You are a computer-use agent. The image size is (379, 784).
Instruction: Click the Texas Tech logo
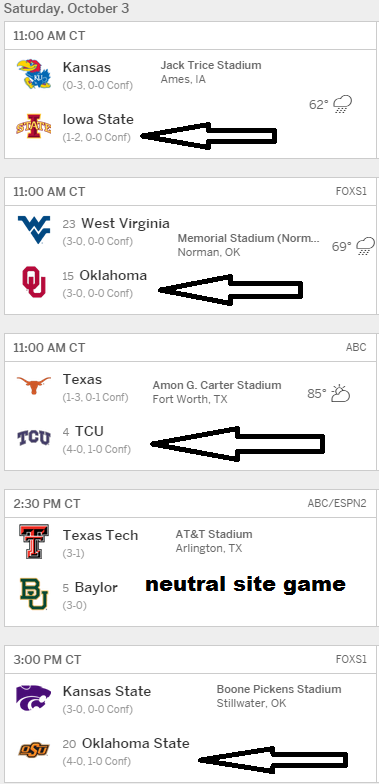pos(34,542)
